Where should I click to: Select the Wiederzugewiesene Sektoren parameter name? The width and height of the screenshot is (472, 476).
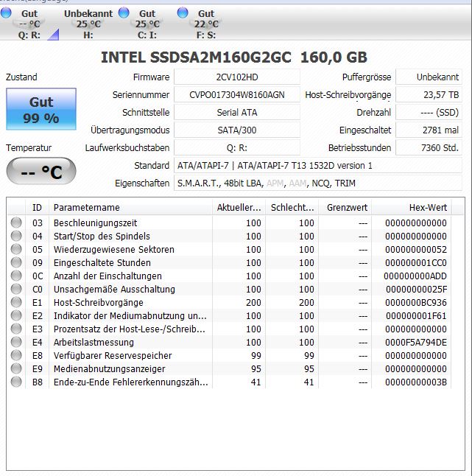(x=113, y=249)
